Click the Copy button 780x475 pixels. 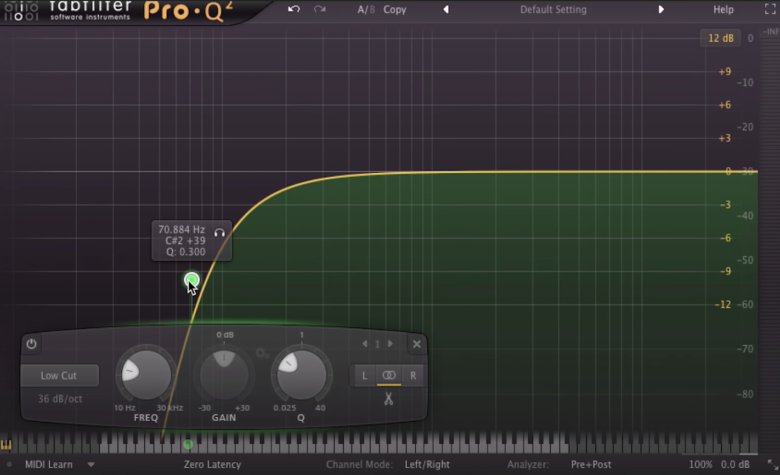pyautogui.click(x=394, y=9)
